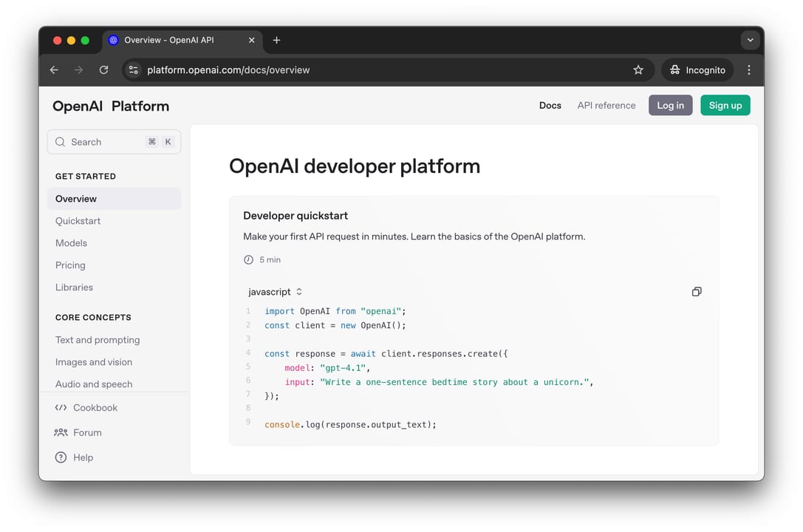This screenshot has height=532, width=803.
Task: Open the API reference navigation item
Action: [606, 106]
